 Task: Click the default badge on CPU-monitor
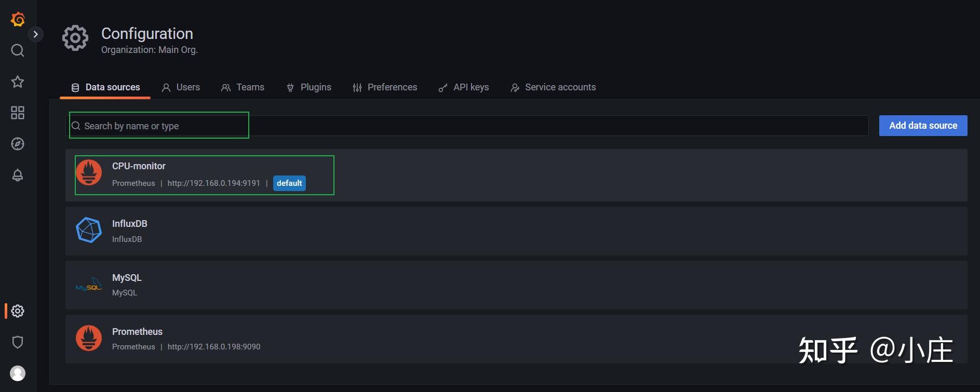pyautogui.click(x=289, y=183)
